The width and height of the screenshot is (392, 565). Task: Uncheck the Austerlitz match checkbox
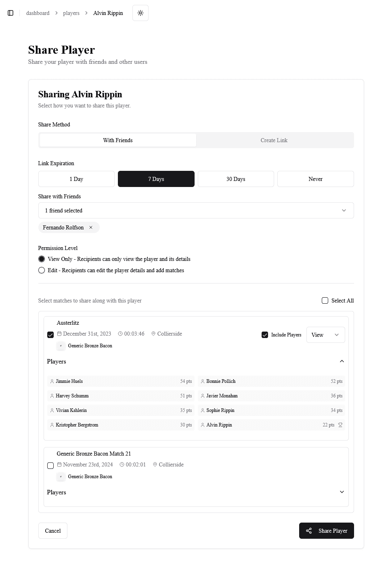click(50, 335)
